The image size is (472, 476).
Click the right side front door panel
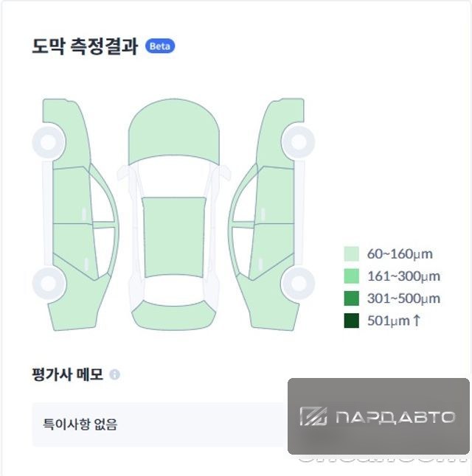click(x=274, y=196)
